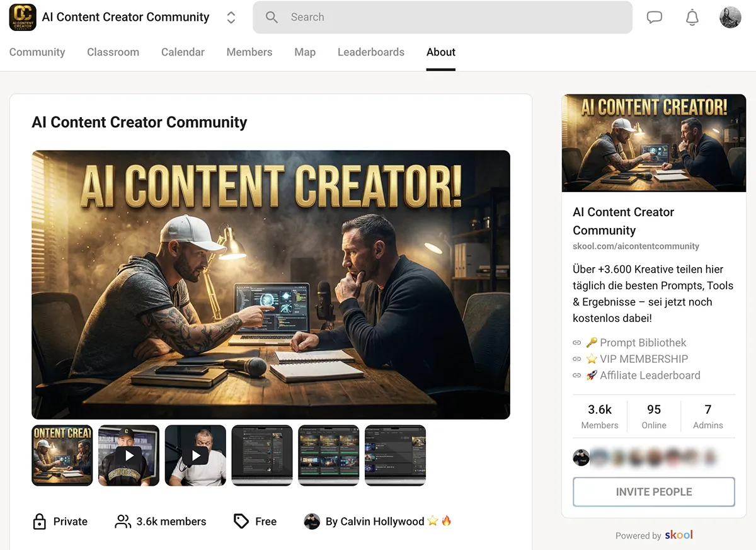The width and height of the screenshot is (756, 550).
Task: Open the chat messages icon
Action: (655, 17)
